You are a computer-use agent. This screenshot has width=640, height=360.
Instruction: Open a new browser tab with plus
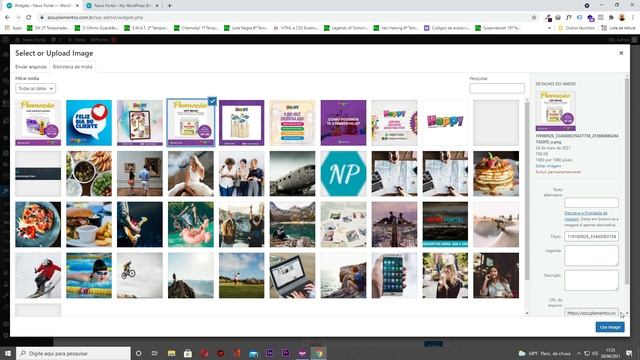click(169, 6)
